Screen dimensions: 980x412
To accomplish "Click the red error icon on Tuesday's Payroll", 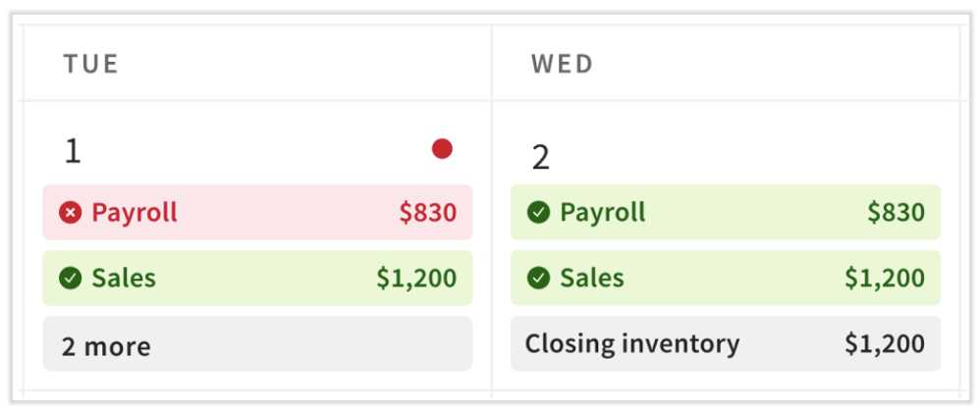I will coord(70,212).
